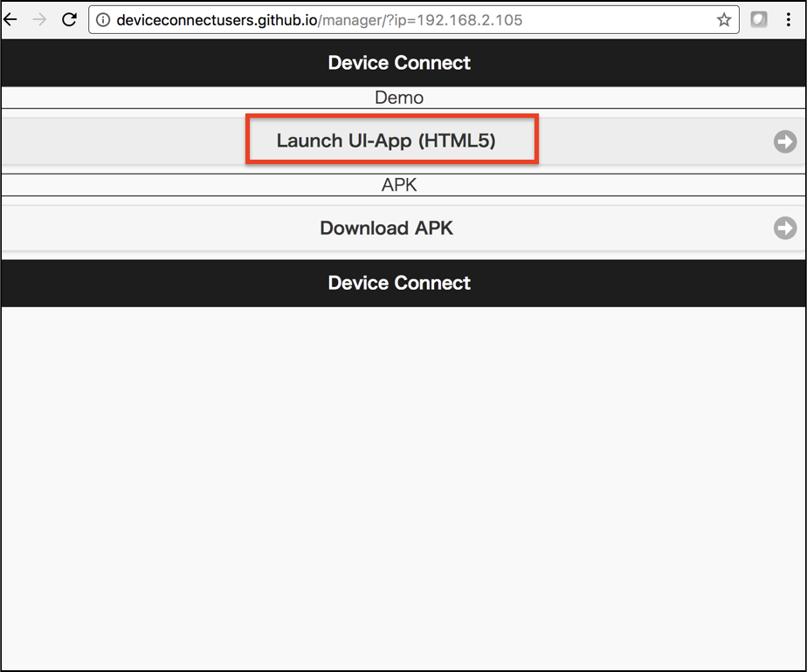This screenshot has width=807, height=672.
Task: Click the Demo section divider label
Action: point(399,98)
